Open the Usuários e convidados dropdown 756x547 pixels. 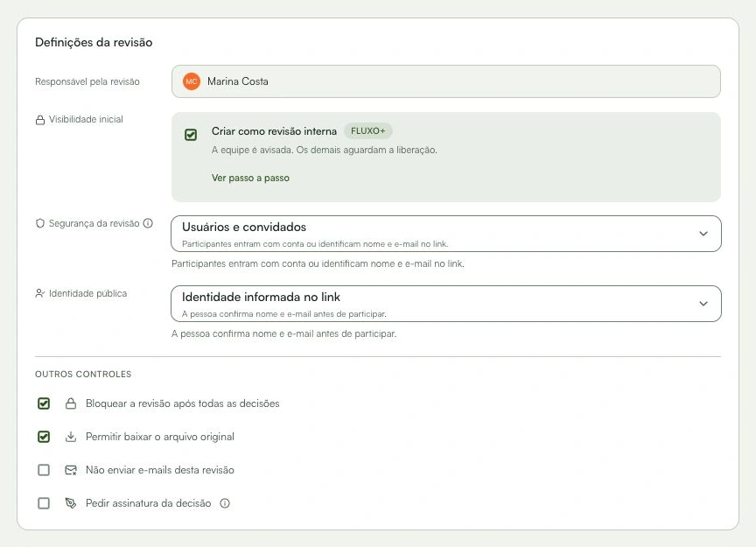click(446, 234)
